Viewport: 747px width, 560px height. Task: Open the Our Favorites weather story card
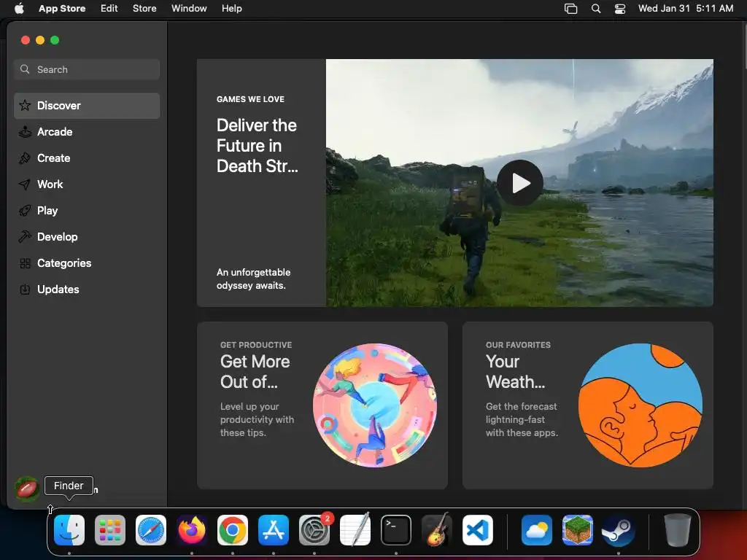coord(587,405)
